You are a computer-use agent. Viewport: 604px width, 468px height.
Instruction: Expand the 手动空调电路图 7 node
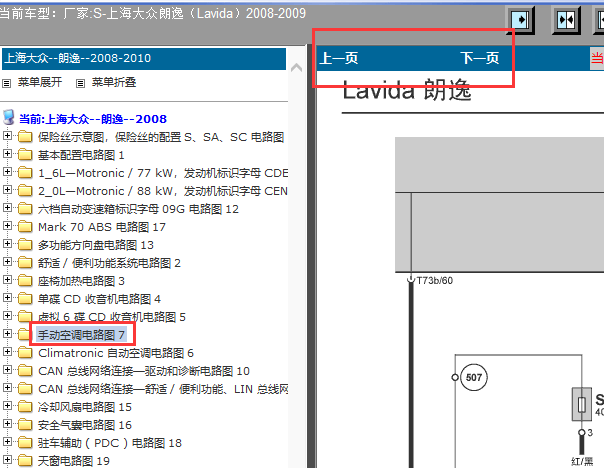click(7, 334)
